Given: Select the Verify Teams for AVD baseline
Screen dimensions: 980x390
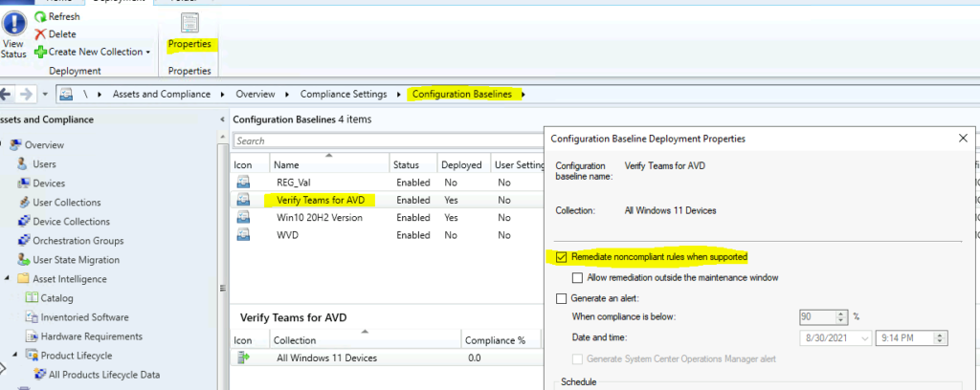Looking at the screenshot, I should 387,201.
